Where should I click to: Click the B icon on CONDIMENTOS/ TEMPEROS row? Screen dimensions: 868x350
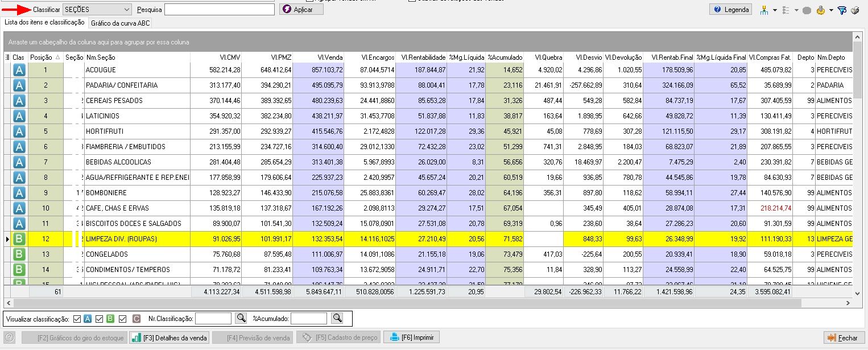(19, 270)
